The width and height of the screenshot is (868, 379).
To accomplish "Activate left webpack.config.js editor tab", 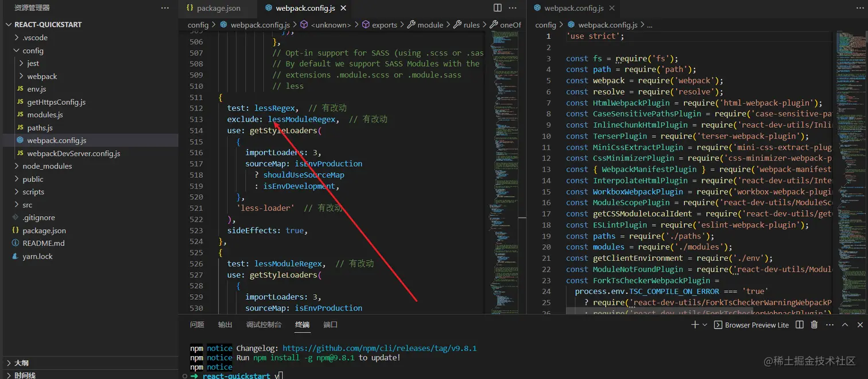I will [305, 9].
